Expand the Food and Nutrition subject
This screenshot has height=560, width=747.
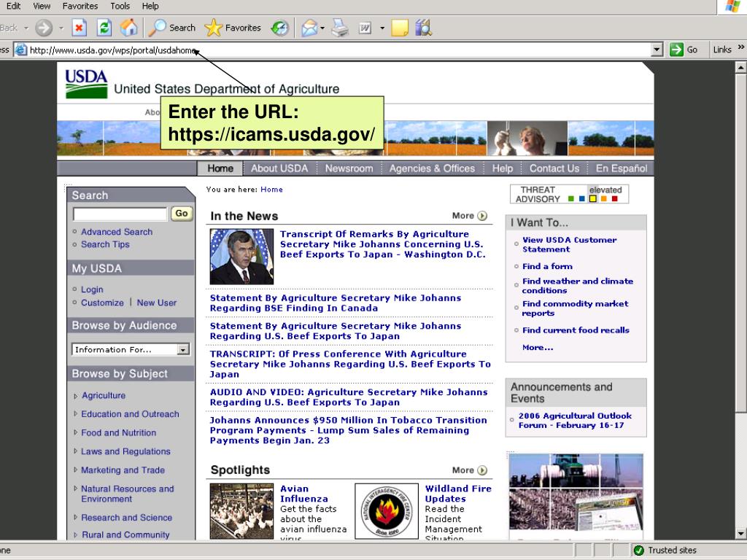click(76, 432)
